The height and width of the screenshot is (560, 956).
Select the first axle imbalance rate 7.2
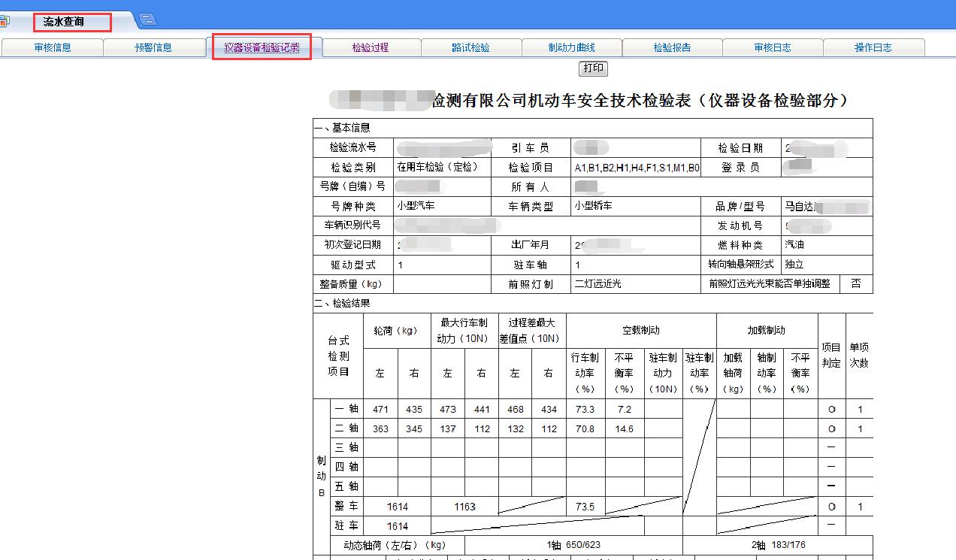coord(625,410)
